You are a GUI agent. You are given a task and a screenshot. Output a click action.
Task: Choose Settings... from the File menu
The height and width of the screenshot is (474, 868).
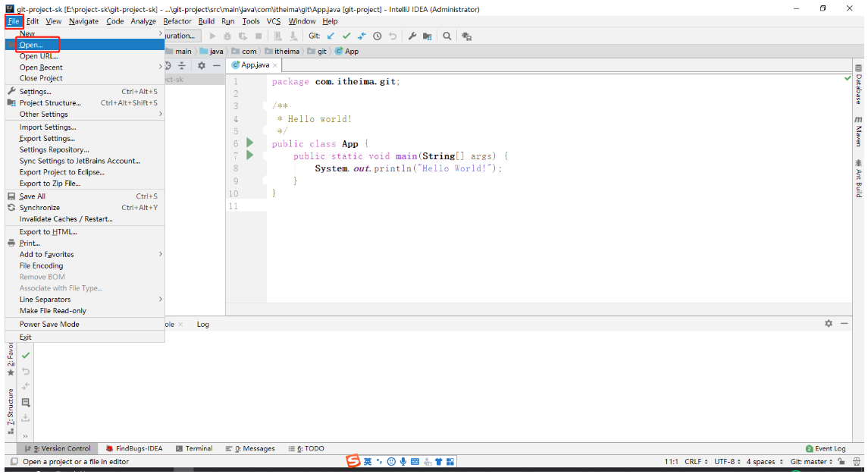[85, 91]
